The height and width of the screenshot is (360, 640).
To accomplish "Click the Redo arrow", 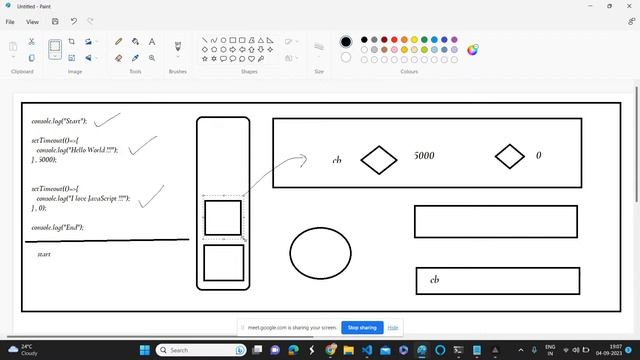I will pyautogui.click(x=90, y=22).
